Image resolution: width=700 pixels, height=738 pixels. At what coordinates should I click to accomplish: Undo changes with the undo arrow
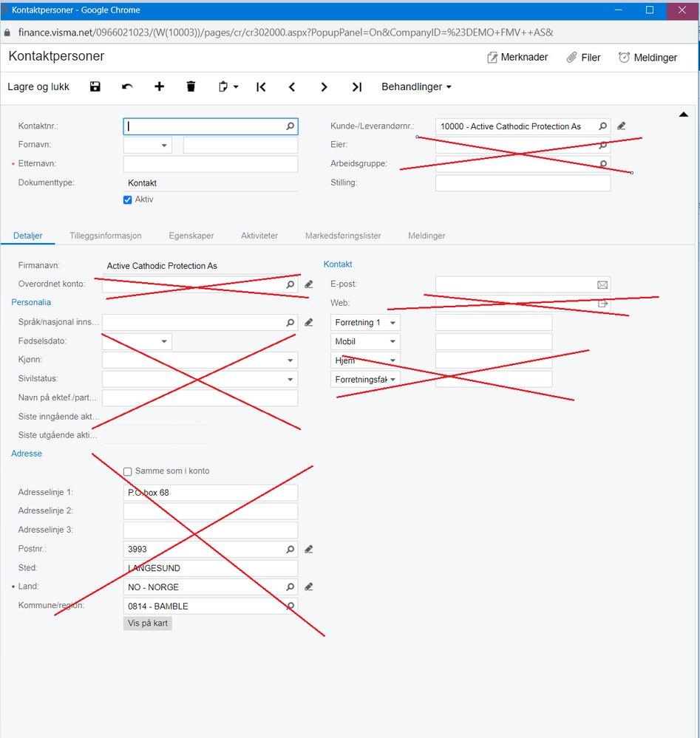pyautogui.click(x=127, y=86)
